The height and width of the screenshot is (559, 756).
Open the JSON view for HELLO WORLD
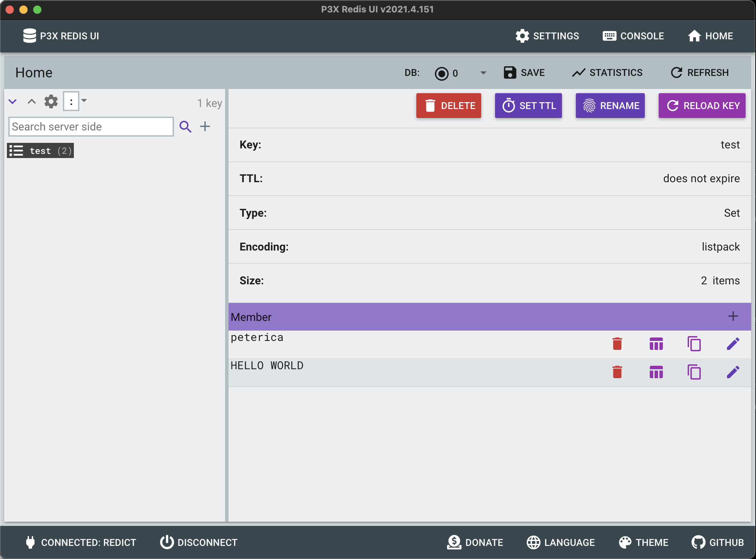(656, 372)
